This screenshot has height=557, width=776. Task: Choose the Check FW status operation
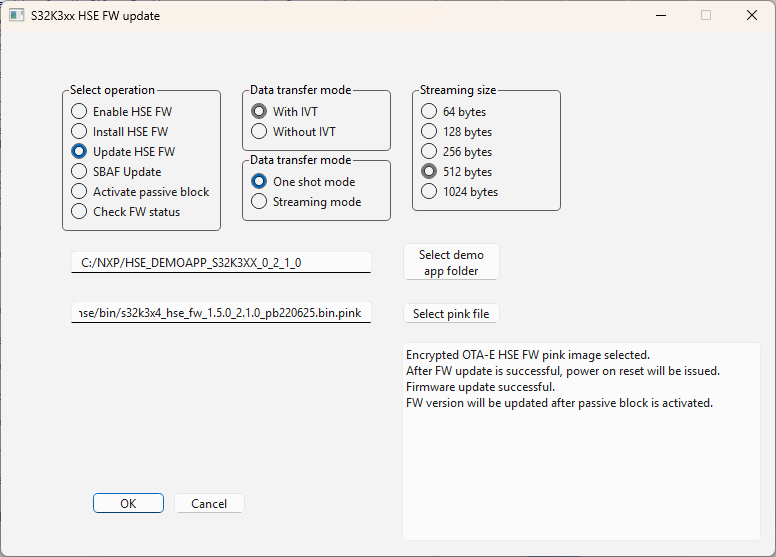pyautogui.click(x=79, y=212)
